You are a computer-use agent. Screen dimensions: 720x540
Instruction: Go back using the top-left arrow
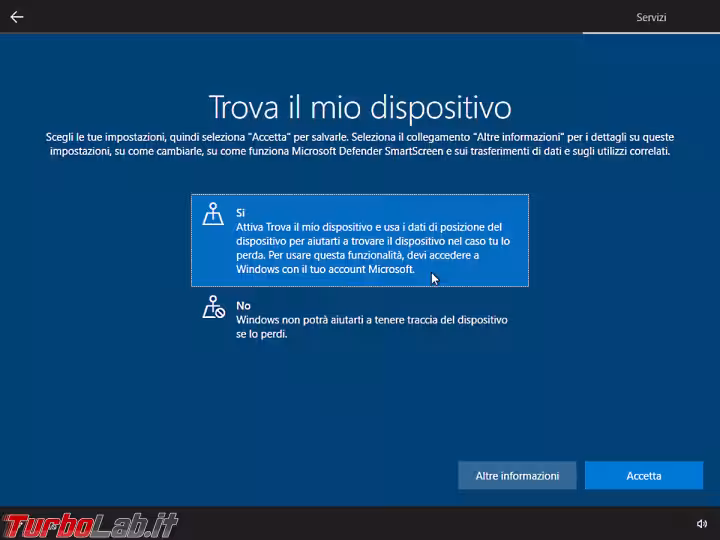click(17, 17)
